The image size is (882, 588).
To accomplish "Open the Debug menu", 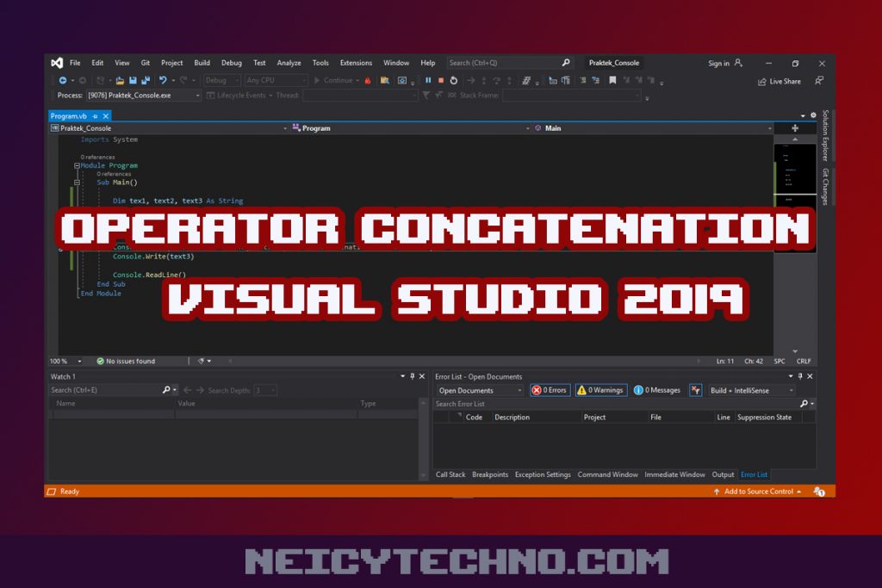I will 231,62.
